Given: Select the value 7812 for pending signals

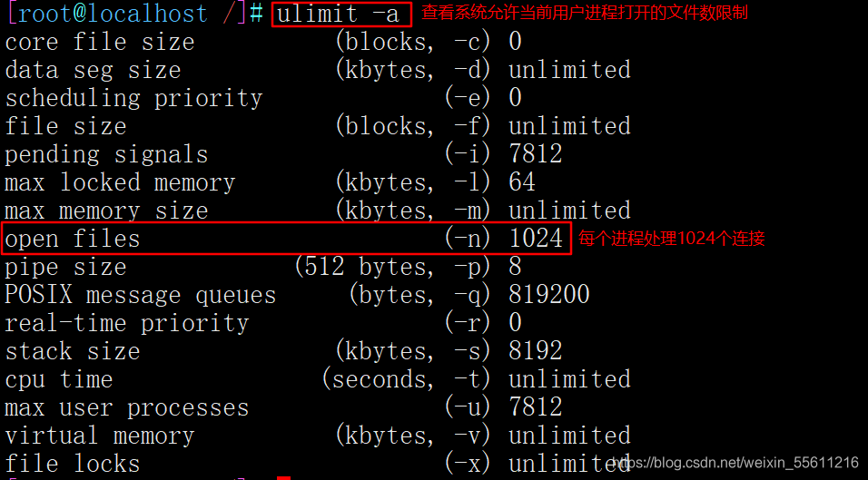Looking at the screenshot, I should (536, 154).
